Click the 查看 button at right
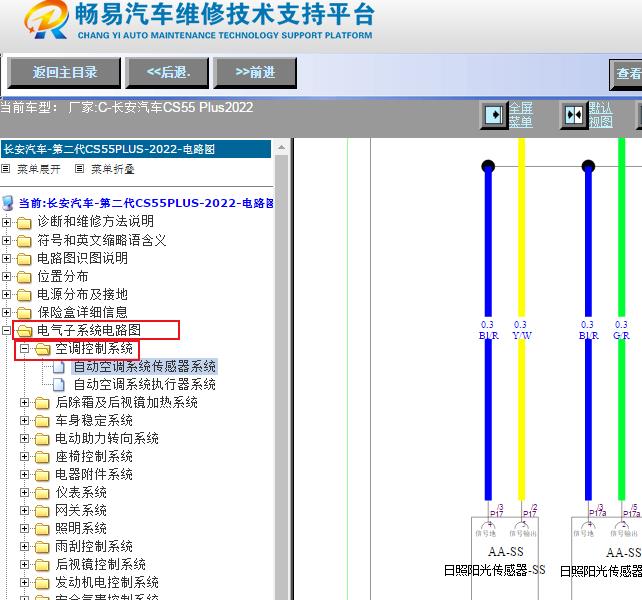The image size is (642, 600). coord(626,74)
